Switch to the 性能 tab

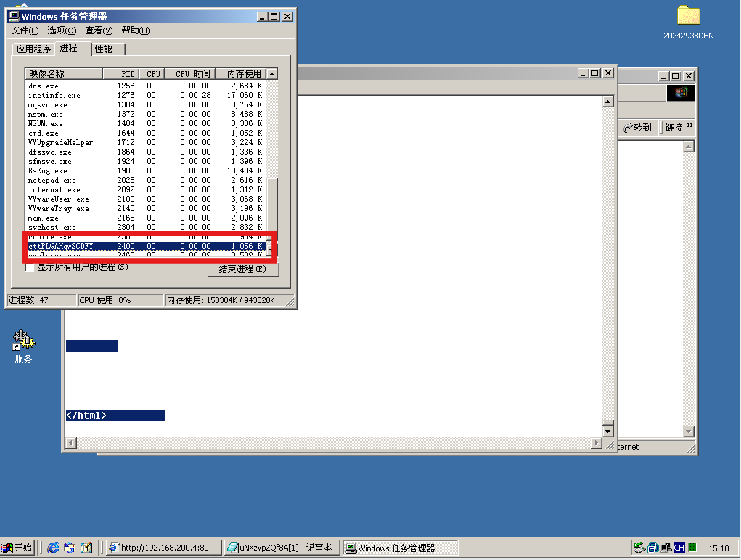[108, 49]
